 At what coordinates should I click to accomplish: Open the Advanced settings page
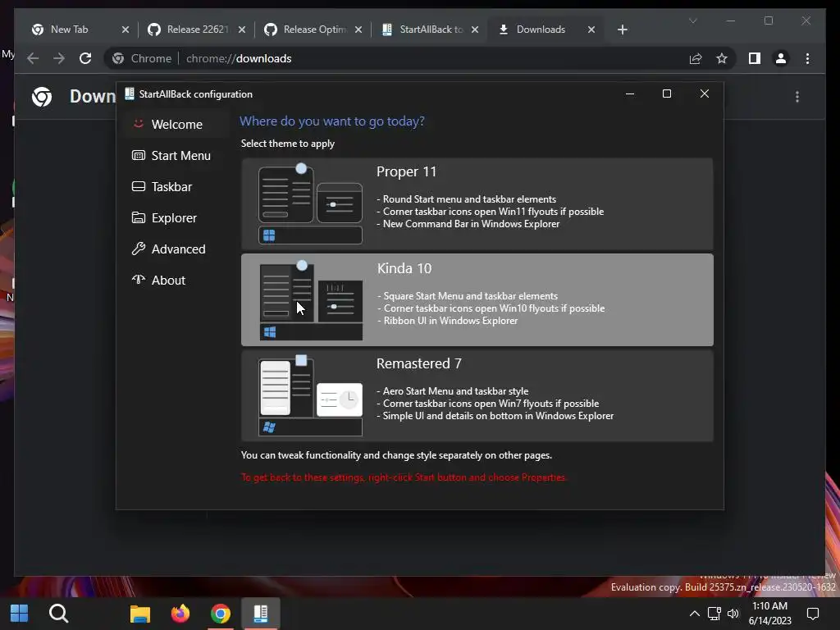[176, 249]
